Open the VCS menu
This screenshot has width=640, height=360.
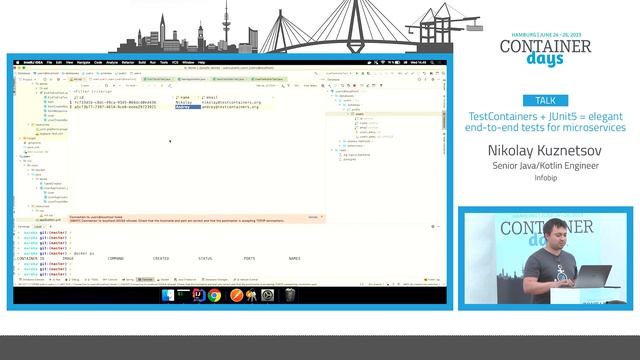pyautogui.click(x=175, y=62)
